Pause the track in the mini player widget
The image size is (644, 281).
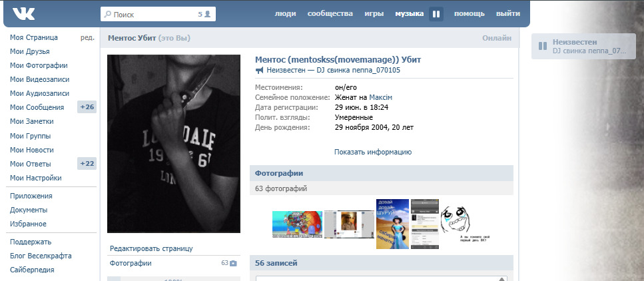tap(543, 46)
